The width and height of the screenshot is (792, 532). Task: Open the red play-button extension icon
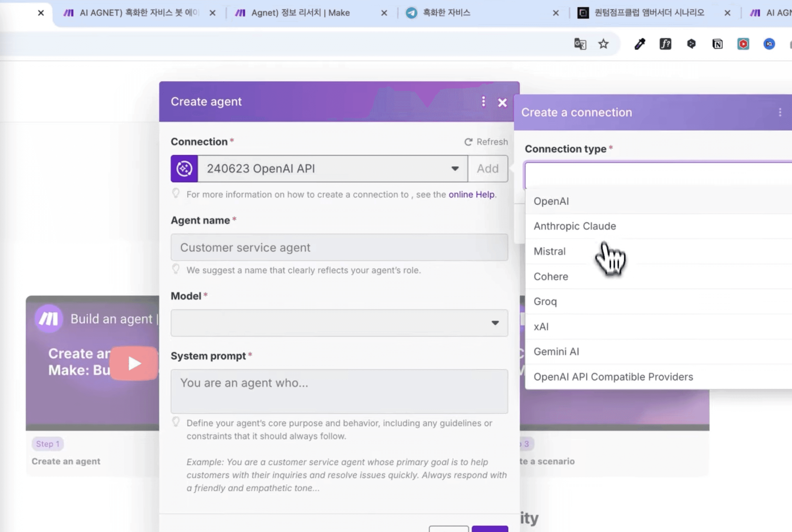coord(743,44)
